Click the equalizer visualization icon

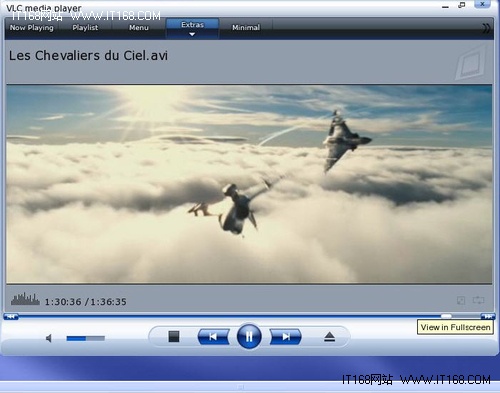point(25,299)
